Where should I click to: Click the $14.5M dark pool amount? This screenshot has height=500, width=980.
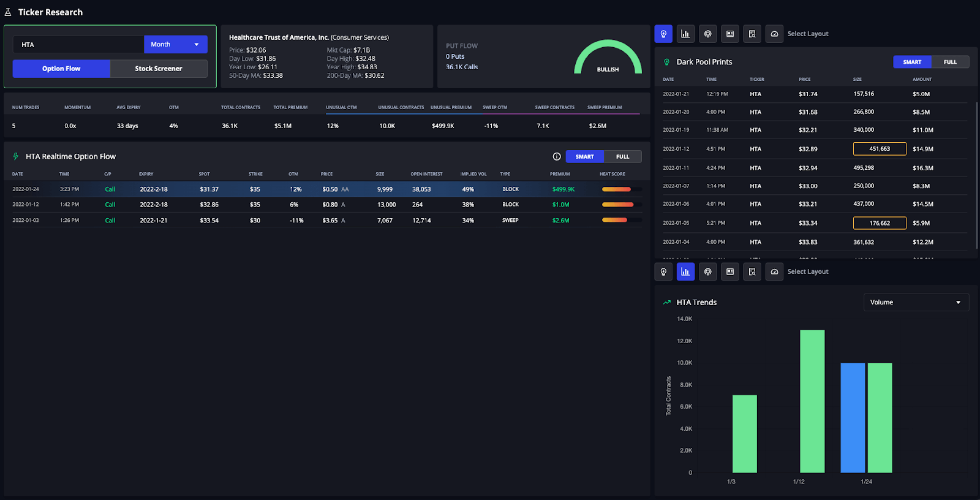[923, 204]
